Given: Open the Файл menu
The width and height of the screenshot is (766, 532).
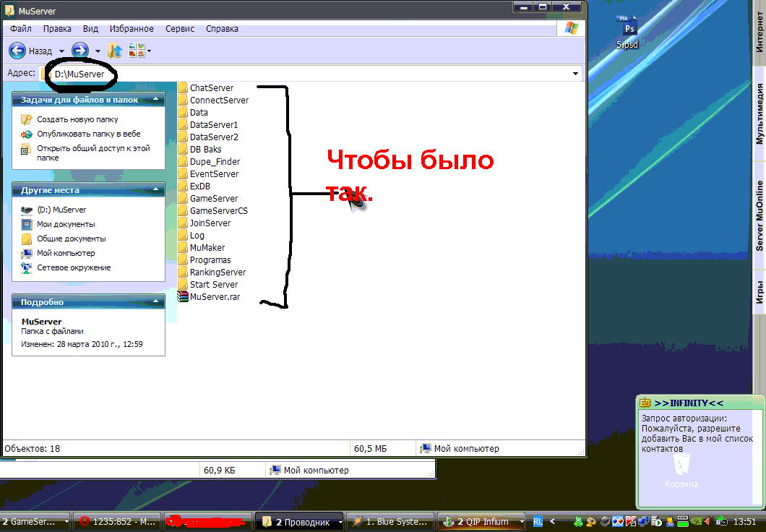Looking at the screenshot, I should click(21, 29).
